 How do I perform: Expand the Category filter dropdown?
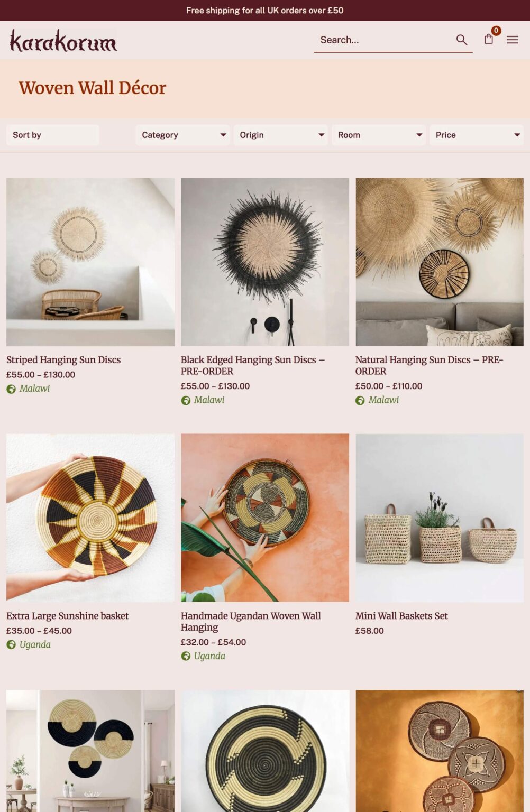tap(182, 135)
